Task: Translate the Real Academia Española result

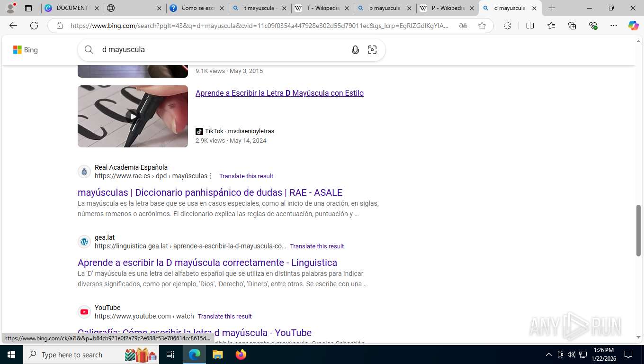Action: point(246,176)
